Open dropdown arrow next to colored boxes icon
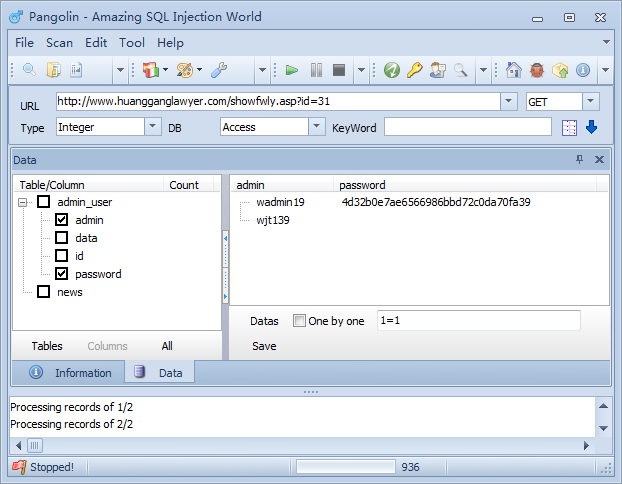This screenshot has width=622, height=484. (x=165, y=70)
